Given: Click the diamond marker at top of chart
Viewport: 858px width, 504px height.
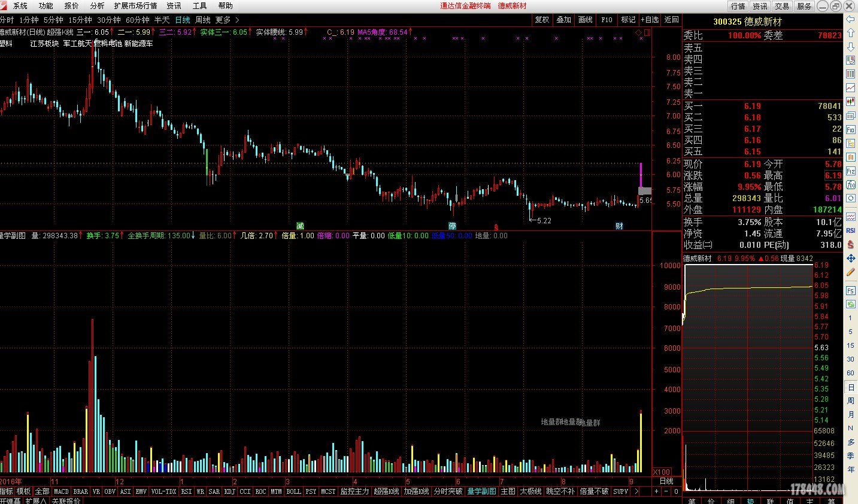Looking at the screenshot, I should point(638,32).
